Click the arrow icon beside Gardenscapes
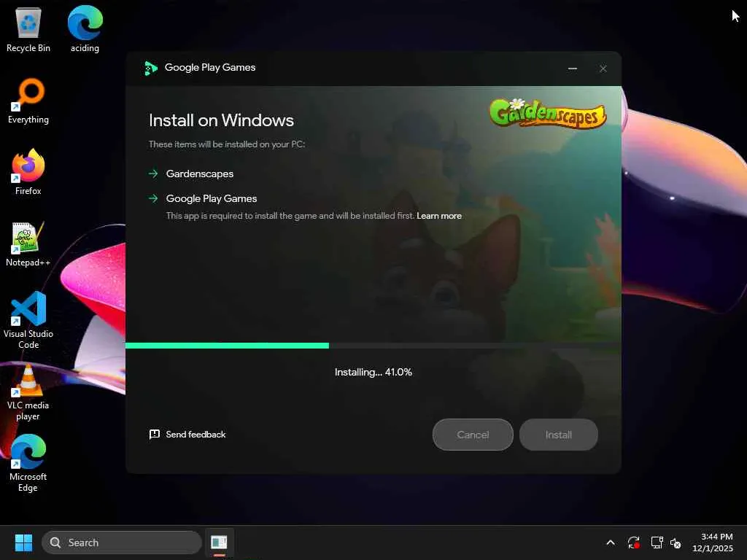Image resolution: width=747 pixels, height=560 pixels. 153,174
